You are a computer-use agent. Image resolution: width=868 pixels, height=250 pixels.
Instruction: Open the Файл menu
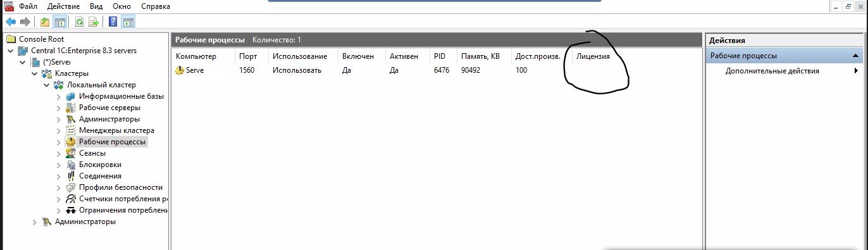coord(28,6)
